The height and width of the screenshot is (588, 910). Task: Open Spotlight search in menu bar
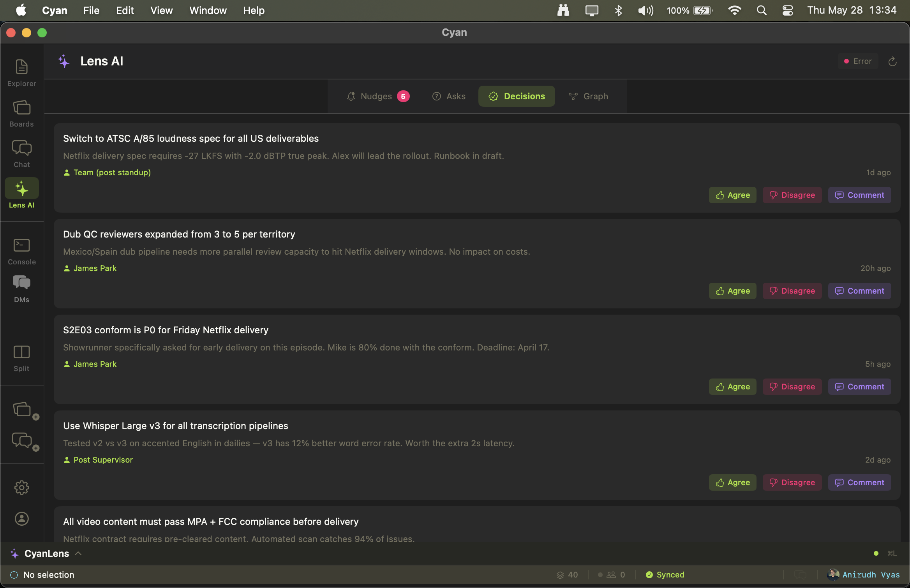coord(762,11)
